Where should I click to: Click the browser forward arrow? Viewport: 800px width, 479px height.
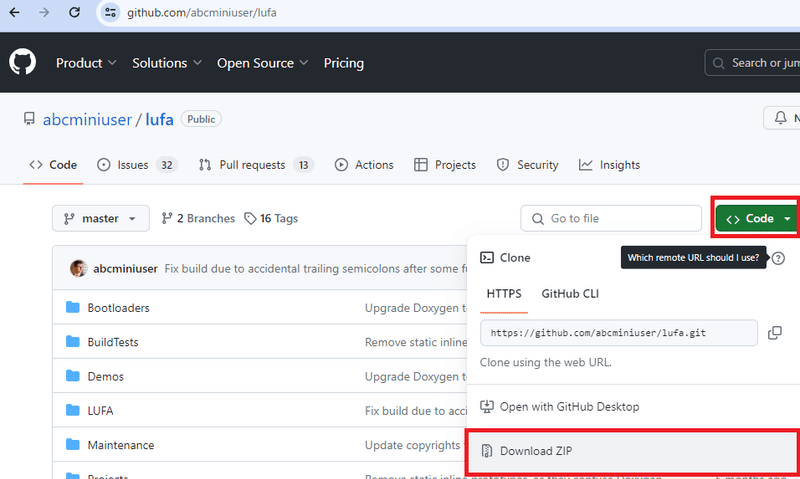44,12
